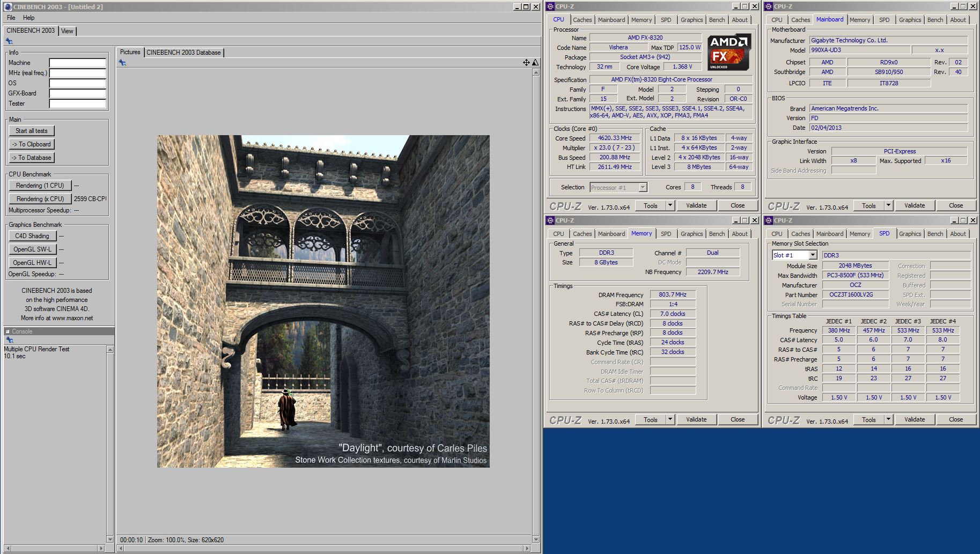Screen dimensions: 980x554
Task: Click Tools button in CPU-Z SPD window
Action: point(869,419)
